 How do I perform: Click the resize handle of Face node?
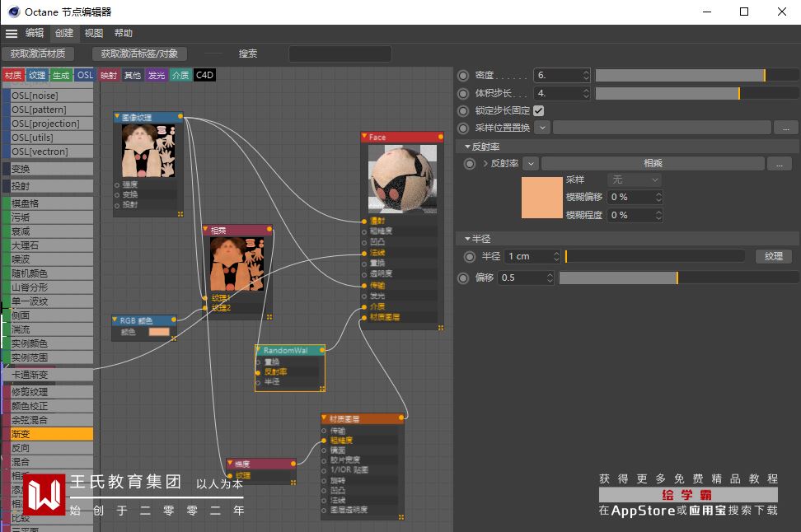point(440,327)
